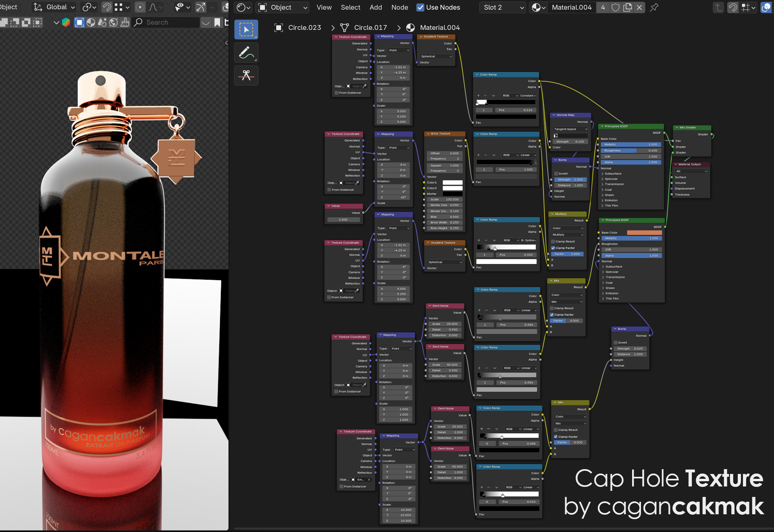Open the Tangent Space dropdown in Normal Map
This screenshot has width=774, height=532.
click(x=570, y=129)
